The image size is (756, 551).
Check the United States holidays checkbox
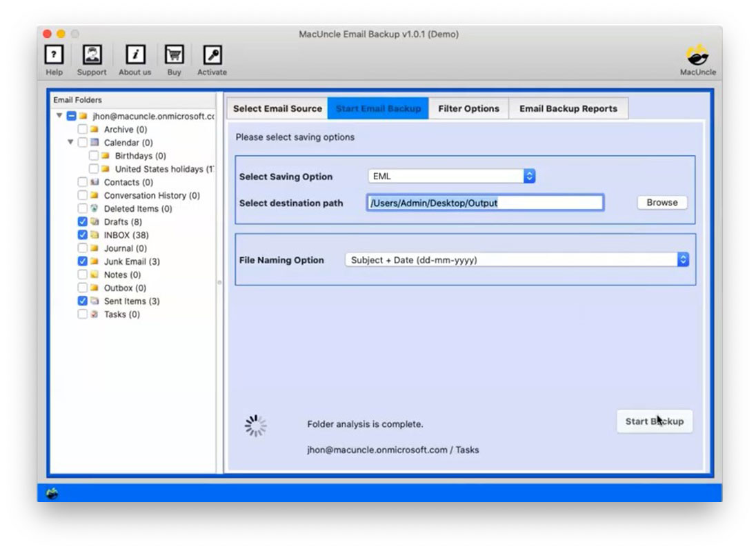[x=94, y=169]
